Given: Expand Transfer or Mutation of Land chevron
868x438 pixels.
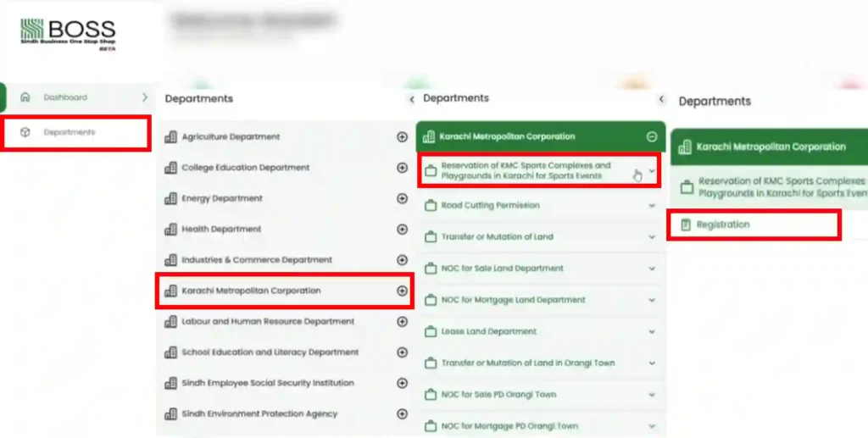Looking at the screenshot, I should [651, 237].
